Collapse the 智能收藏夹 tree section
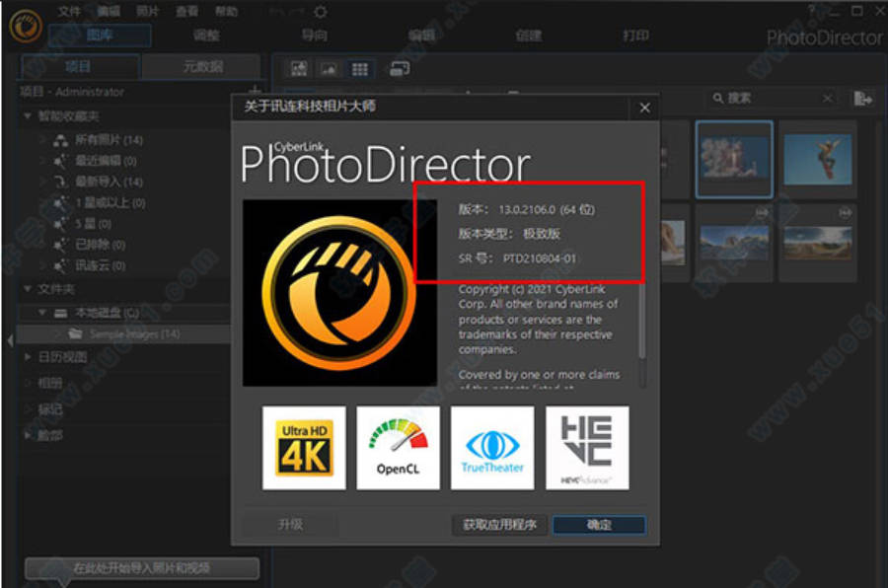The width and height of the screenshot is (888, 588). [x=28, y=116]
